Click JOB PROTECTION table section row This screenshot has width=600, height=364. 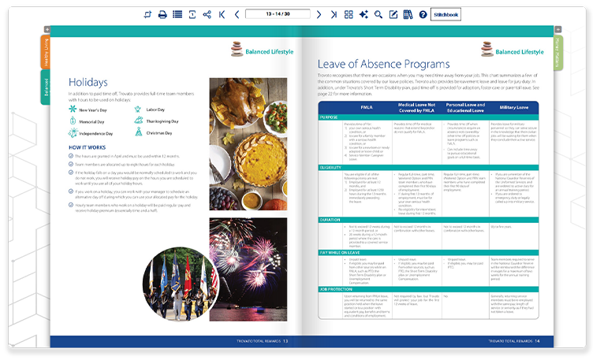(x=428, y=289)
